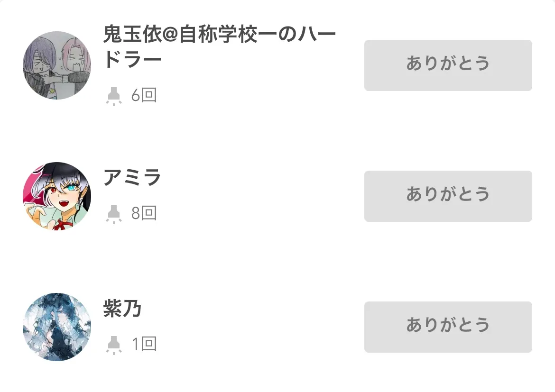Click the cheer light icon beside 1回

[114, 345]
